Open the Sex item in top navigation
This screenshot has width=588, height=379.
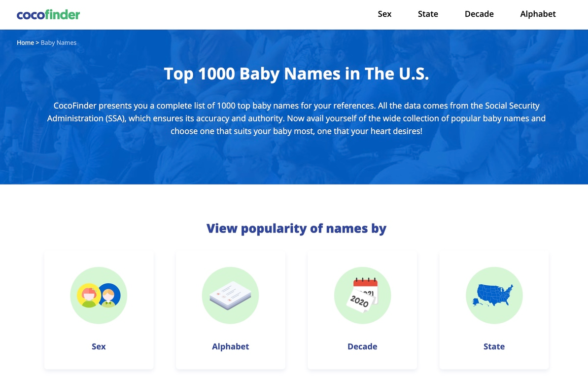point(384,14)
